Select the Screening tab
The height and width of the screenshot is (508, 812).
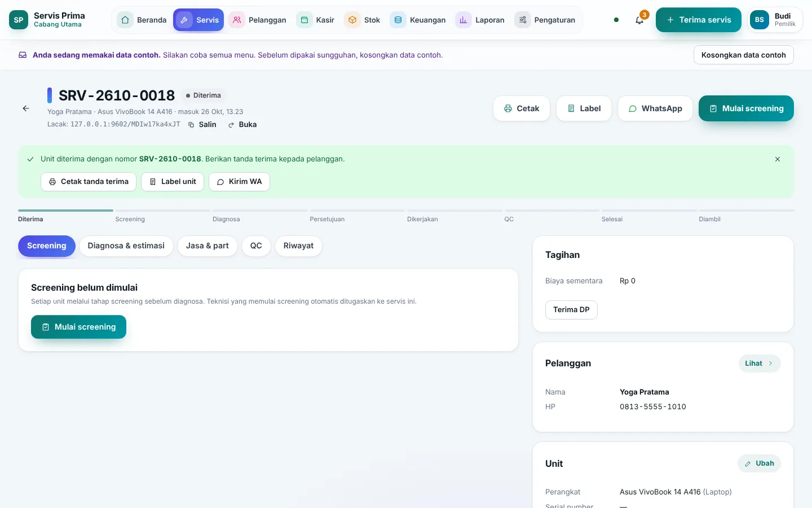[x=47, y=246]
